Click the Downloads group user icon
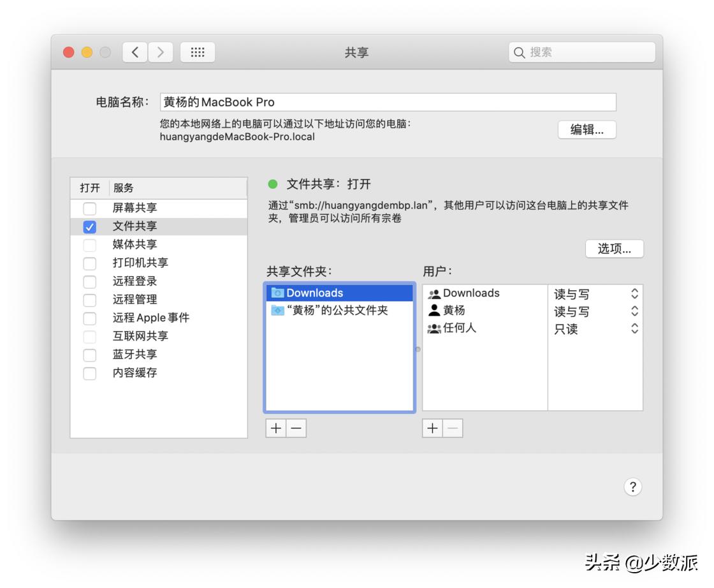714x588 pixels. click(x=435, y=293)
